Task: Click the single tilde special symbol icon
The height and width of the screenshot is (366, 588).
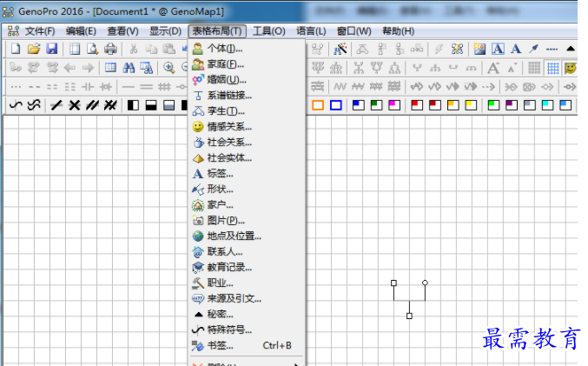Action: 16,105
